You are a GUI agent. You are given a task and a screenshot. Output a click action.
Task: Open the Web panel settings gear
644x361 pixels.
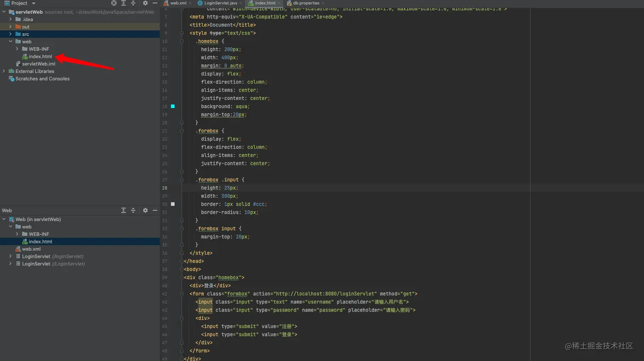[x=145, y=210]
